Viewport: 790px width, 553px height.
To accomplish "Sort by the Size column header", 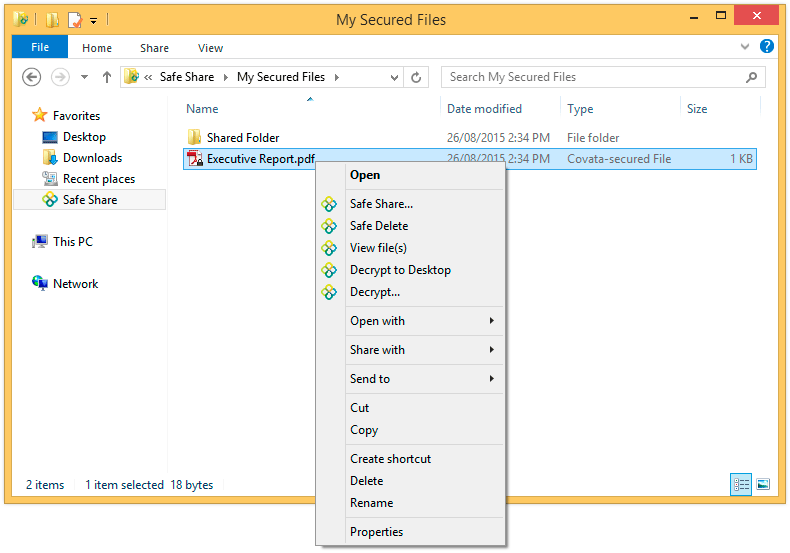I will click(697, 109).
